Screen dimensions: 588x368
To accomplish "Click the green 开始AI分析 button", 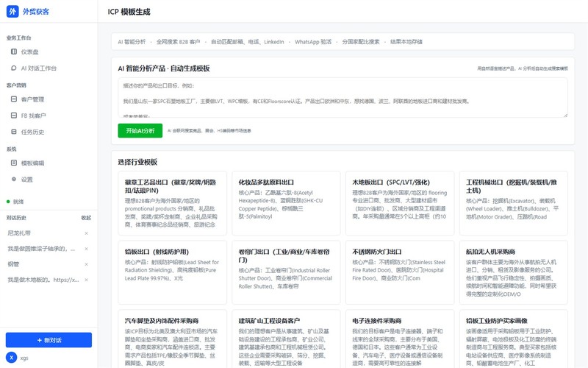I will pyautogui.click(x=140, y=131).
